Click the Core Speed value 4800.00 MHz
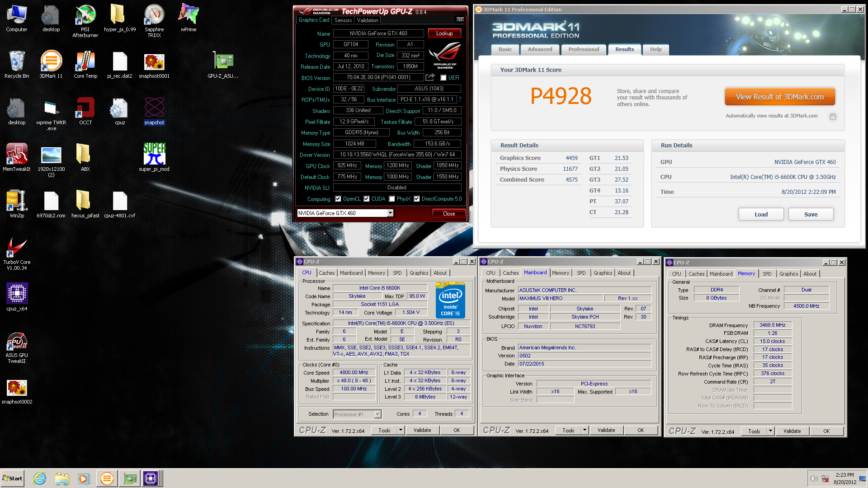 pos(354,372)
